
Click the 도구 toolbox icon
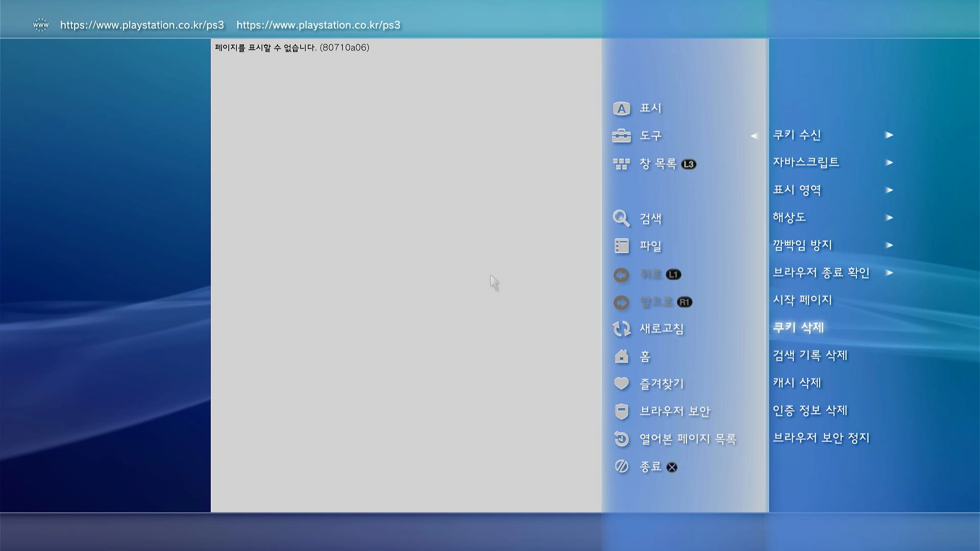[621, 136]
